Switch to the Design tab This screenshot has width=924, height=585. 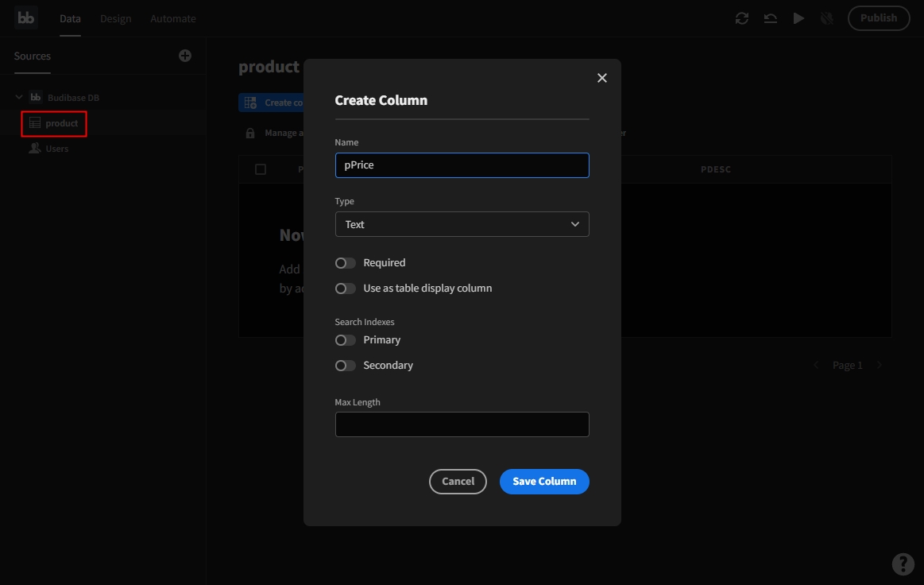pyautogui.click(x=115, y=18)
